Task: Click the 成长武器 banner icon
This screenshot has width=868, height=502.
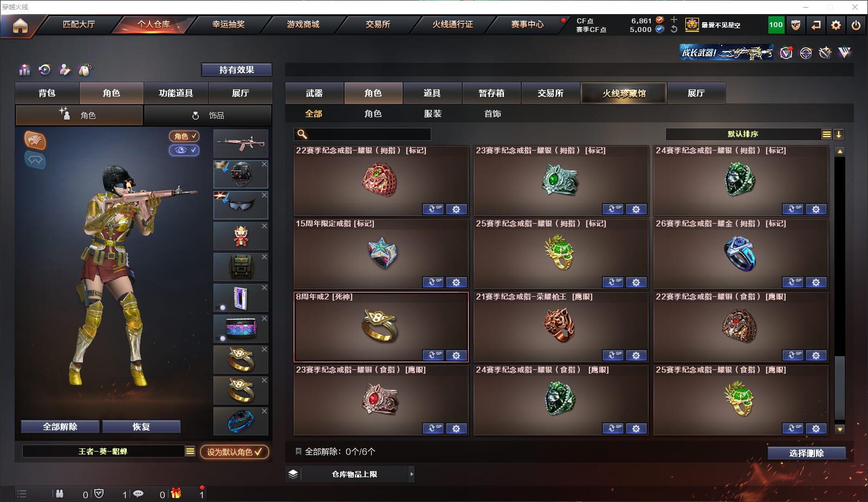Action: [727, 52]
